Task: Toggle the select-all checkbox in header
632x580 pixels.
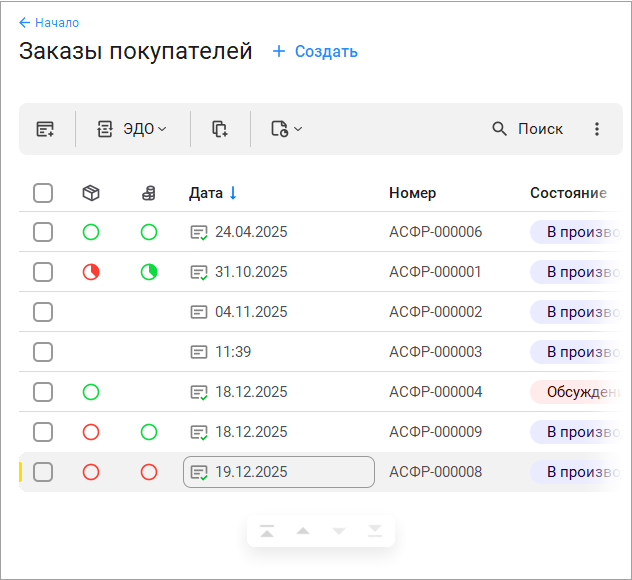Action: tap(43, 193)
